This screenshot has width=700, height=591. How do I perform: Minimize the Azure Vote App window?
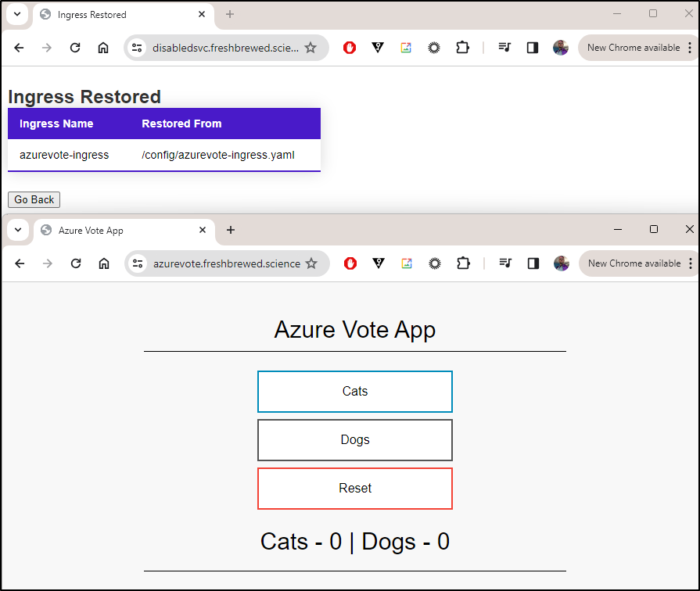coord(618,229)
